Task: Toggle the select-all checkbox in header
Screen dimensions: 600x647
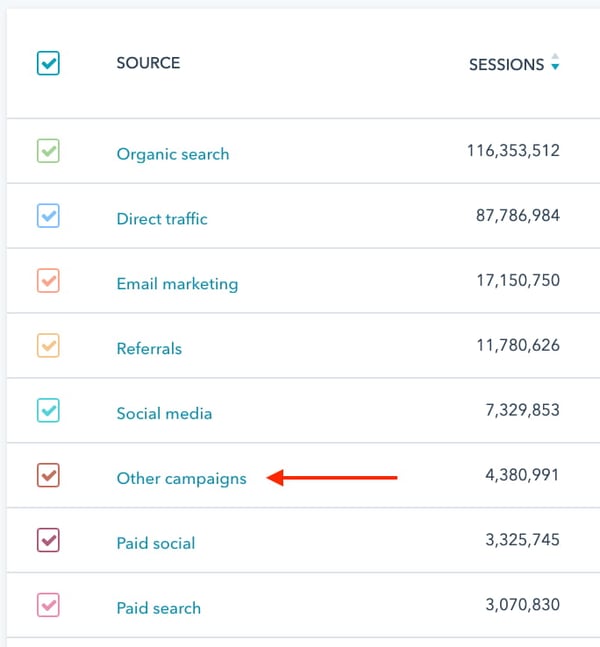Action: pyautogui.click(x=48, y=64)
